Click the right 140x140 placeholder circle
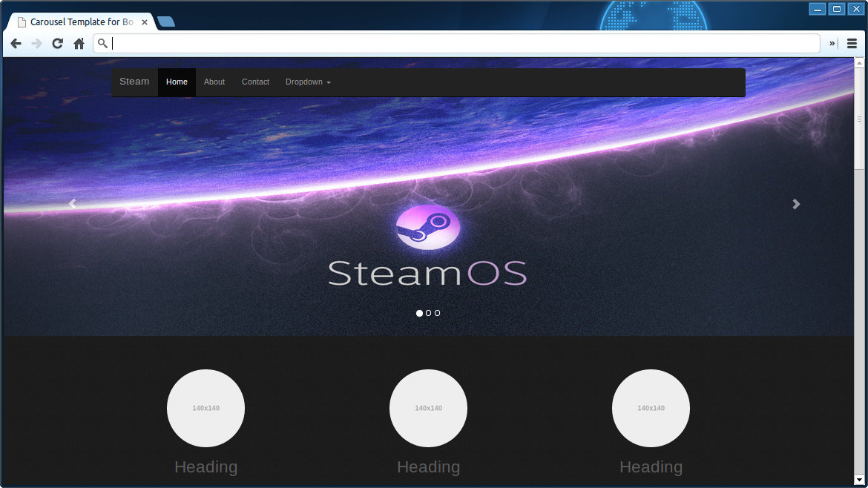 pyautogui.click(x=651, y=409)
